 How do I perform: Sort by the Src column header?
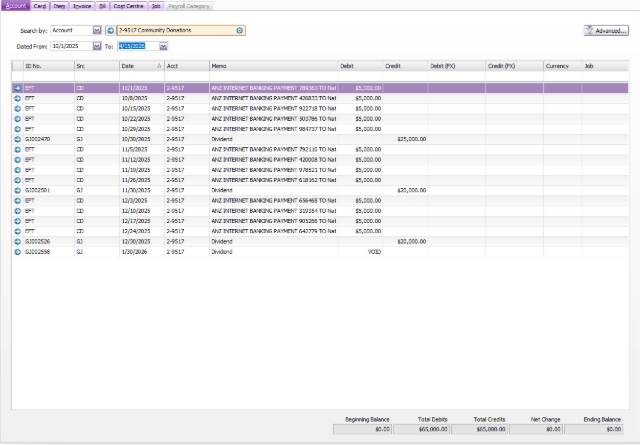point(97,66)
